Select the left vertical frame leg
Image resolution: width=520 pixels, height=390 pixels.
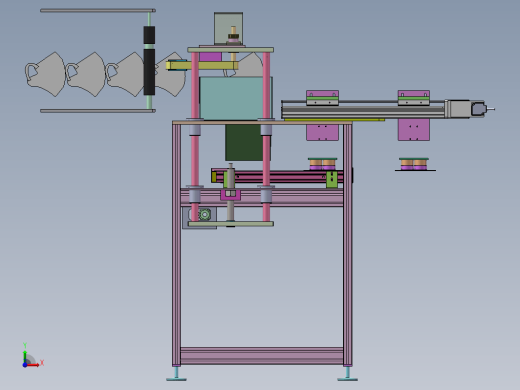[176, 245]
